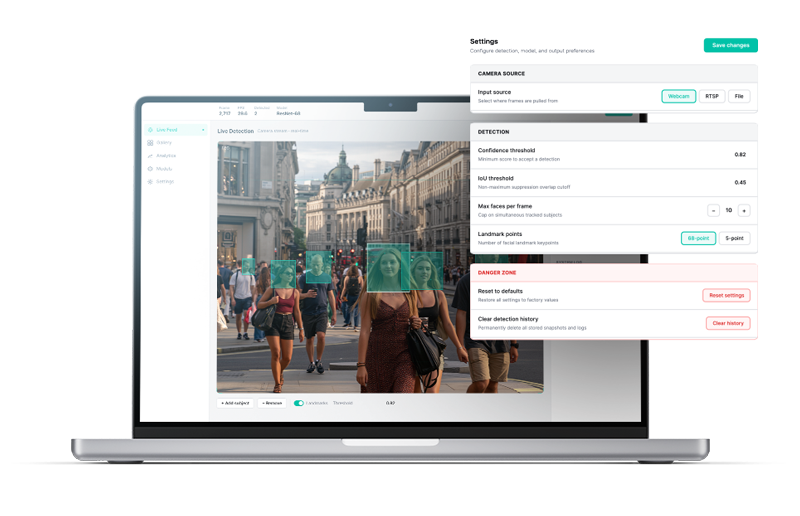Click the Clear history button
This screenshot has height=516, width=800.
(x=728, y=324)
